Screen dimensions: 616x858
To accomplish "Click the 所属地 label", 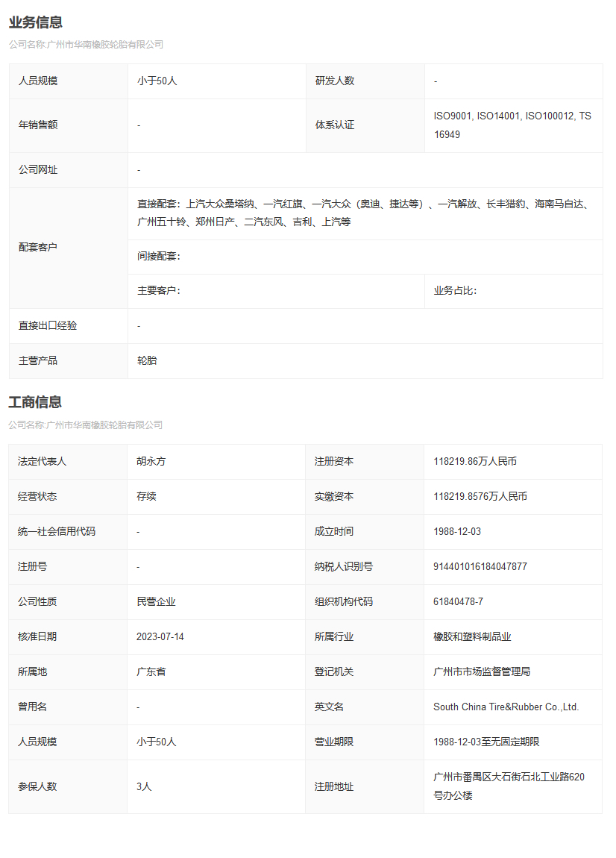I will pos(32,671).
